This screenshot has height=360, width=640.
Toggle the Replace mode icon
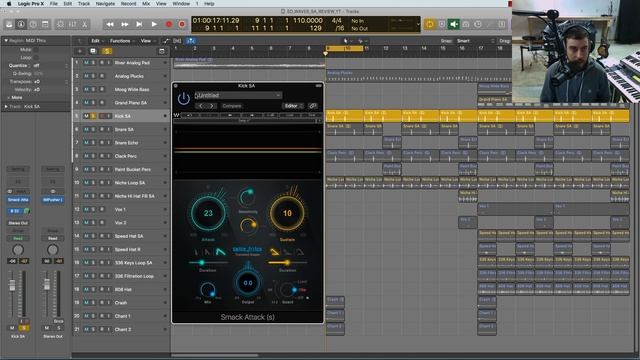[442, 24]
